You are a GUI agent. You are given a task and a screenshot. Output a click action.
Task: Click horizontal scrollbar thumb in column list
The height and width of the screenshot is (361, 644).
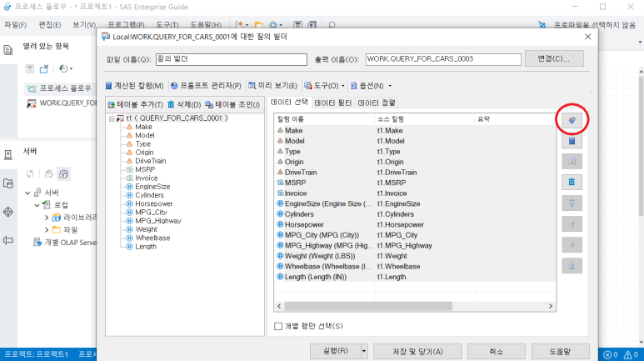[368, 306]
